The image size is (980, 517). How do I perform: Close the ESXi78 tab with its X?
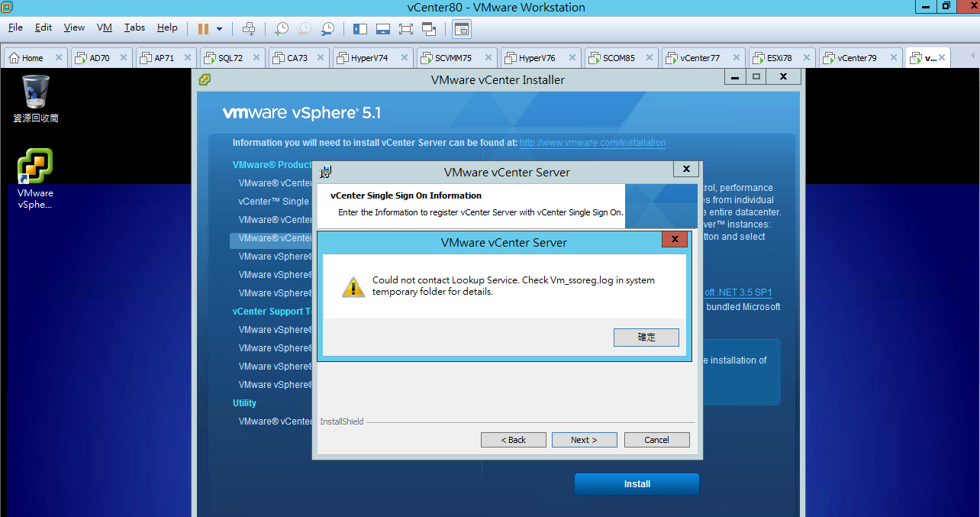[x=806, y=58]
